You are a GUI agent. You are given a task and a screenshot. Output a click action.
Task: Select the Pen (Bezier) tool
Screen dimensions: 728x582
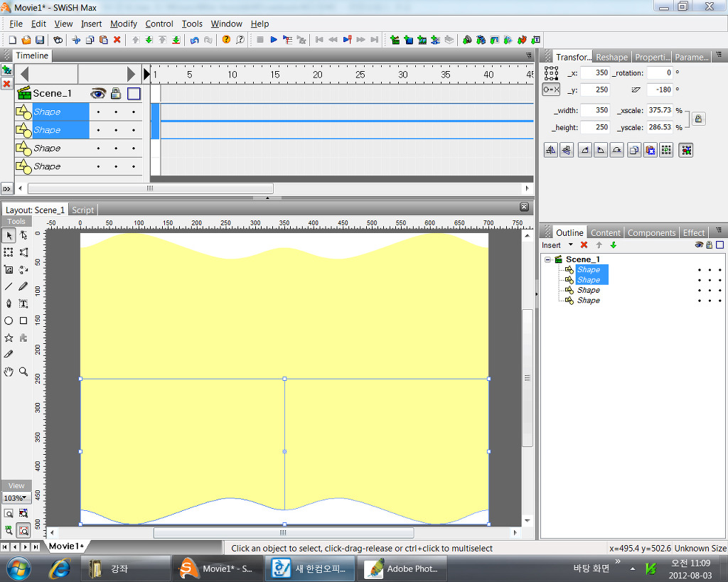tap(9, 303)
